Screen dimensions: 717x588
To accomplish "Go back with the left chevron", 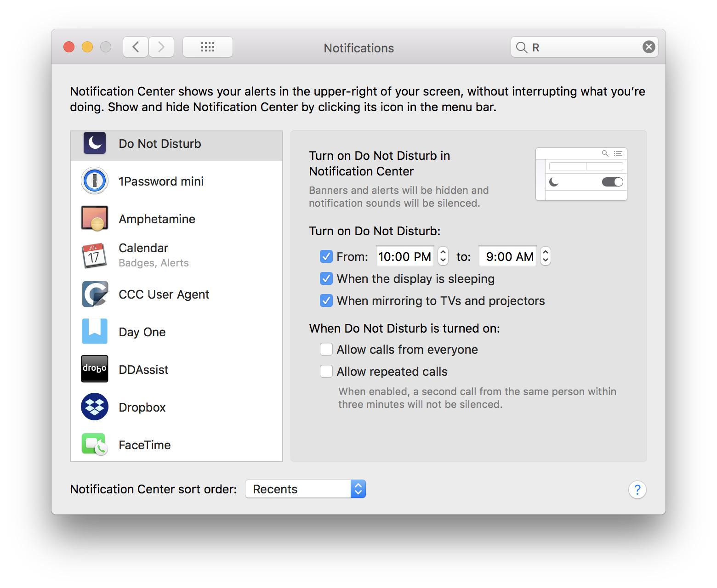I will point(136,47).
